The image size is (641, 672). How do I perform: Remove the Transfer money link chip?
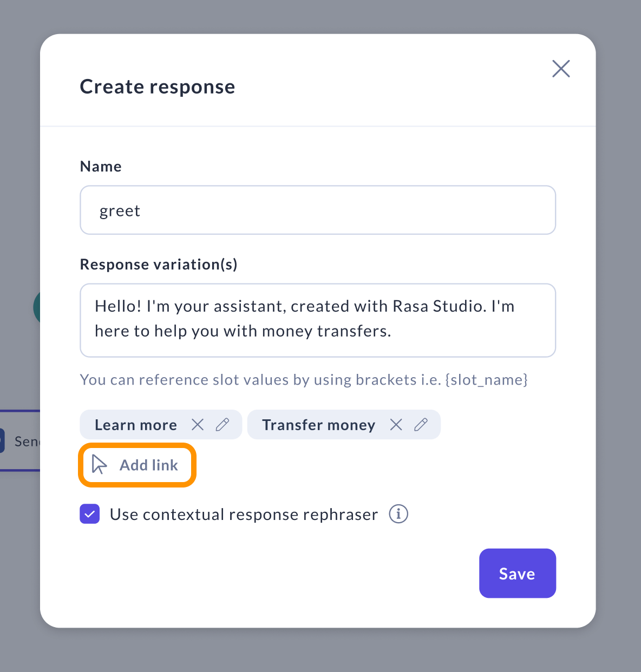click(396, 425)
